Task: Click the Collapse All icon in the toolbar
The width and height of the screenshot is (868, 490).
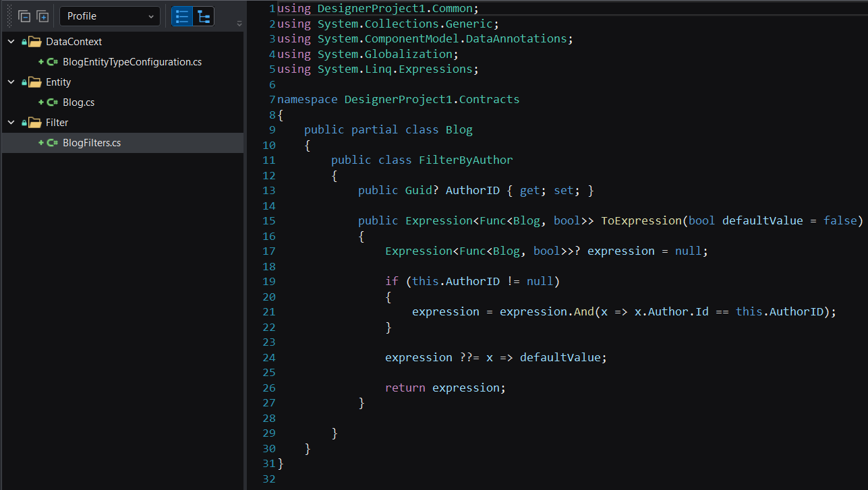Action: point(24,16)
